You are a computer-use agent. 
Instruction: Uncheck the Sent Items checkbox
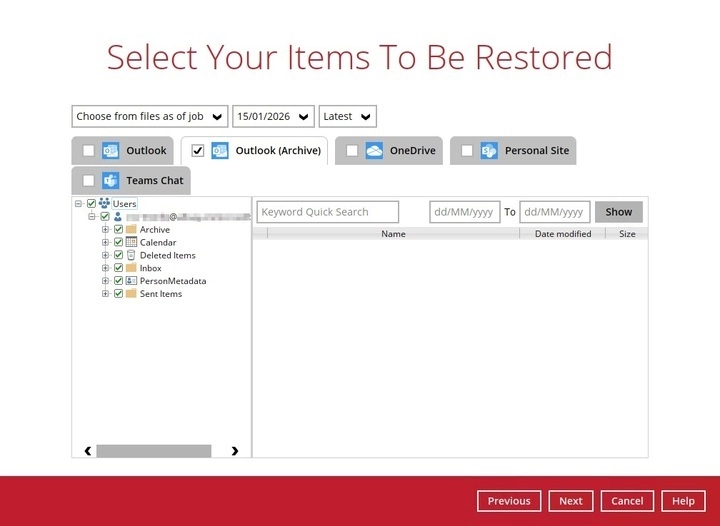point(118,293)
